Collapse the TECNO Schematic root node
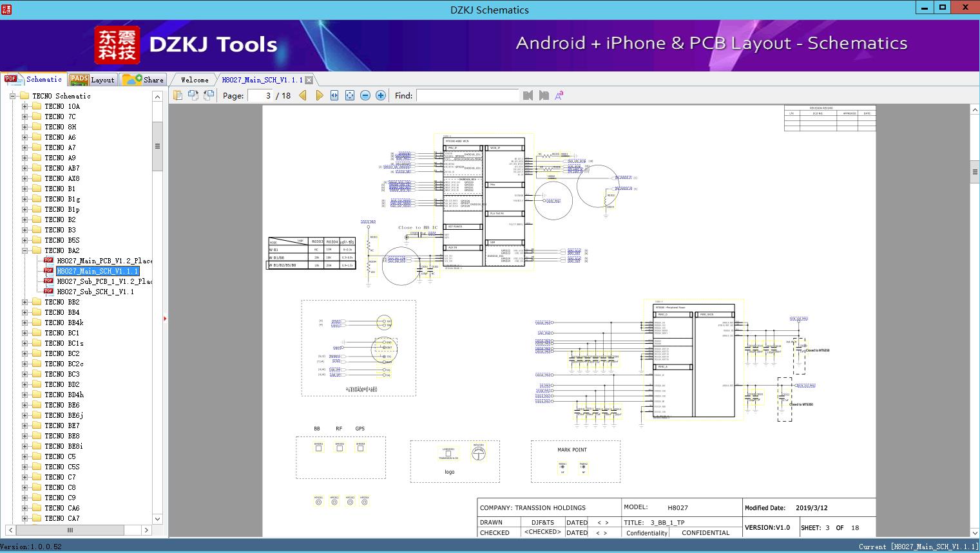The height and width of the screenshot is (553, 980). click(12, 96)
